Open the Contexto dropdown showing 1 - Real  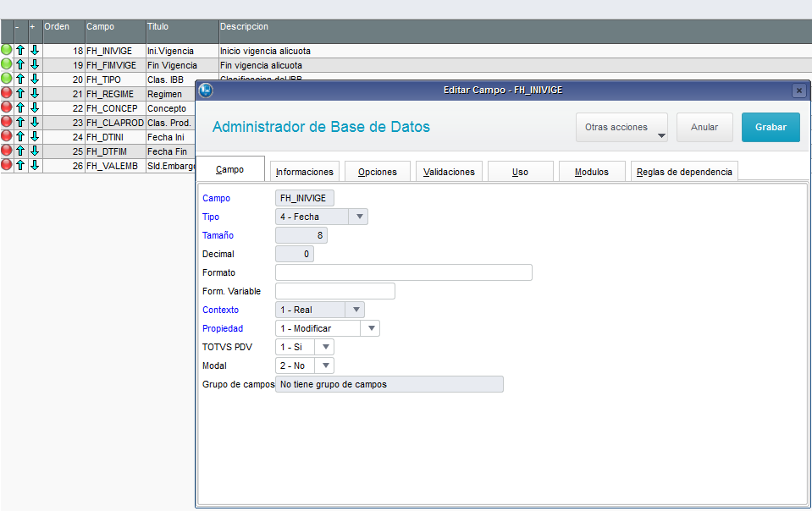[x=320, y=310]
